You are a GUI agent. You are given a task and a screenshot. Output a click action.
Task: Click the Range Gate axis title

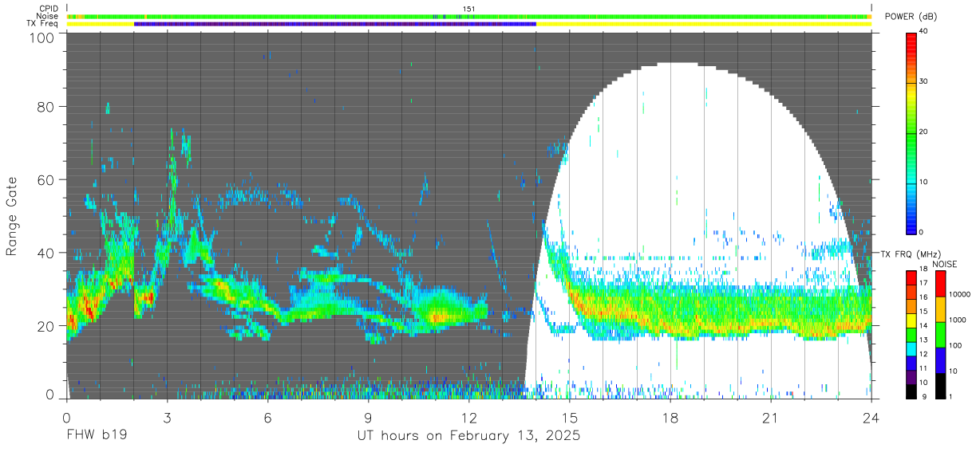tap(12, 217)
